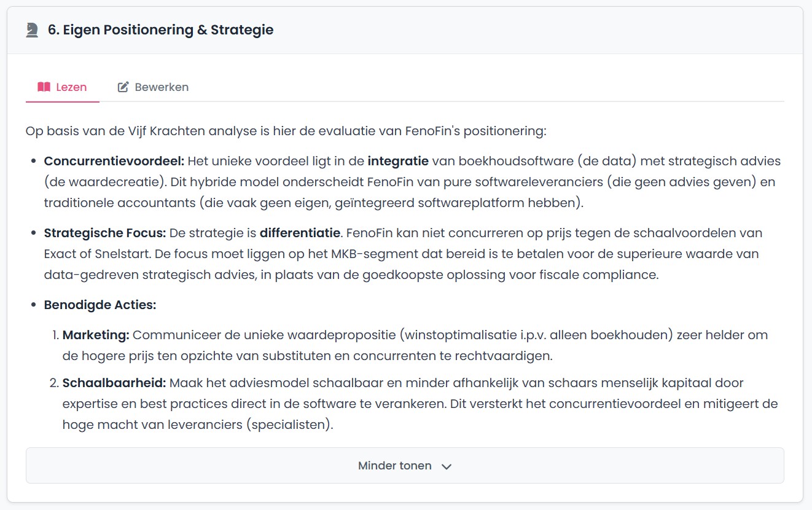Click the pencil edit icon beside Bewerken
This screenshot has width=812, height=510.
(x=123, y=87)
